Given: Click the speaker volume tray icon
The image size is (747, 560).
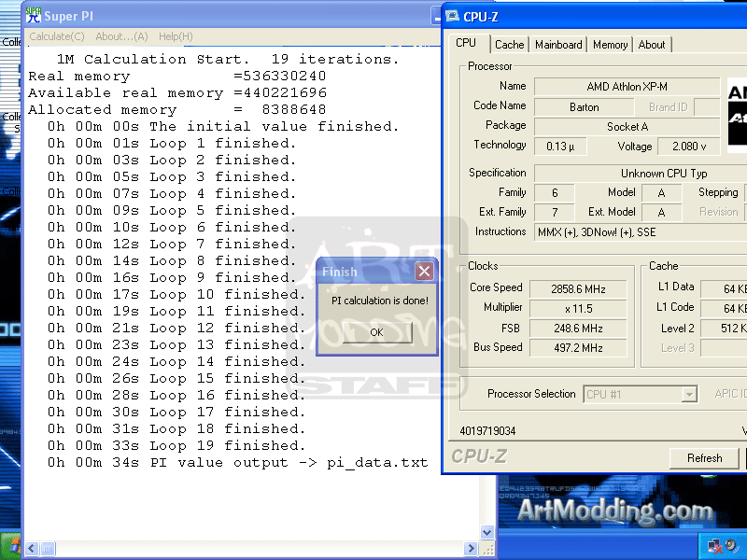Looking at the screenshot, I should click(x=731, y=545).
